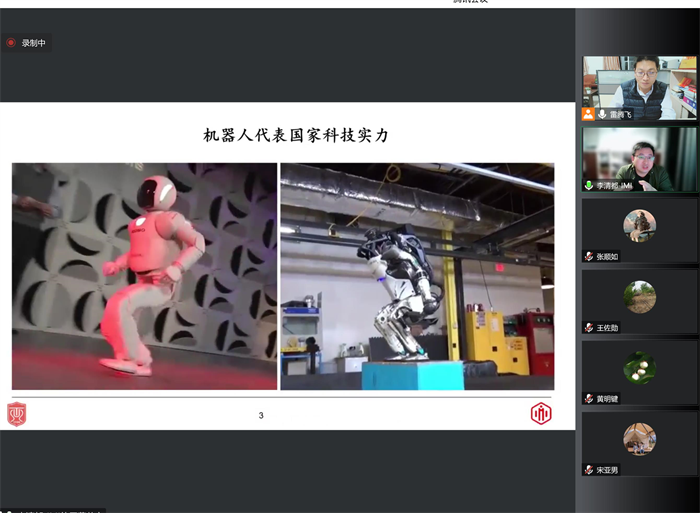Click the slide title 机器人代表国家科技实力

(296, 135)
